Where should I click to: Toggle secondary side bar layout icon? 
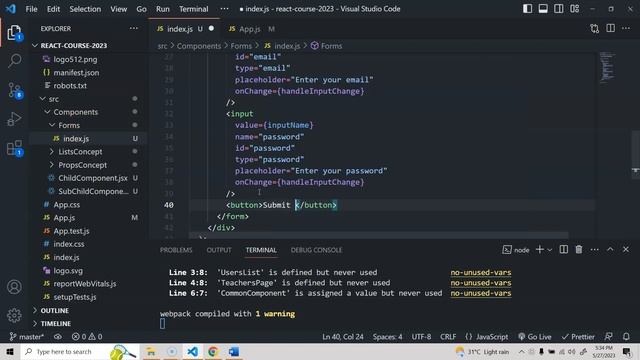point(559,9)
